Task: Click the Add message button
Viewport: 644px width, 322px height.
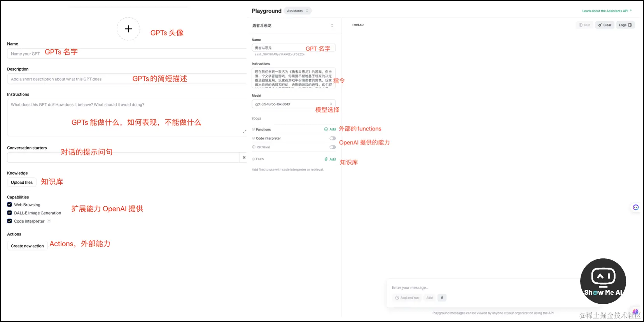Action: (429, 298)
